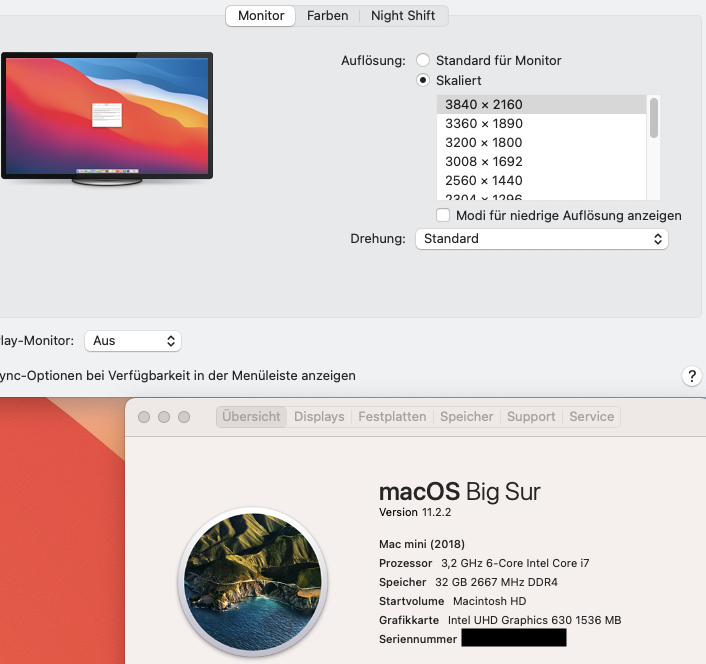Click the '32 GB 2667 MHz DDR4' value
The image size is (706, 664).
click(x=496, y=582)
